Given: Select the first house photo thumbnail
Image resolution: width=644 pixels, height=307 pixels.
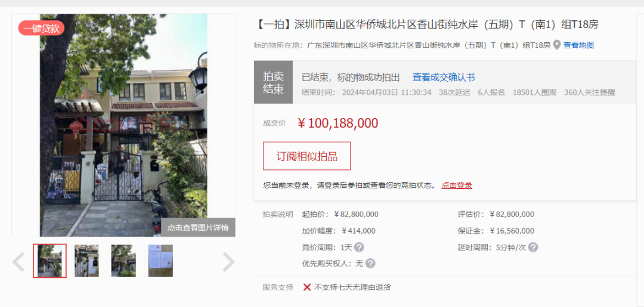Looking at the screenshot, I should click(x=49, y=261).
